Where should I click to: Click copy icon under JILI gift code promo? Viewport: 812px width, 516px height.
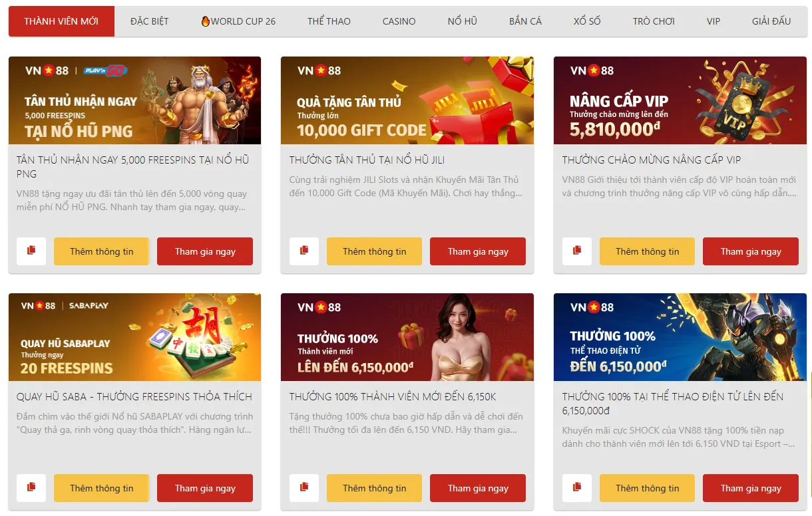pyautogui.click(x=304, y=251)
